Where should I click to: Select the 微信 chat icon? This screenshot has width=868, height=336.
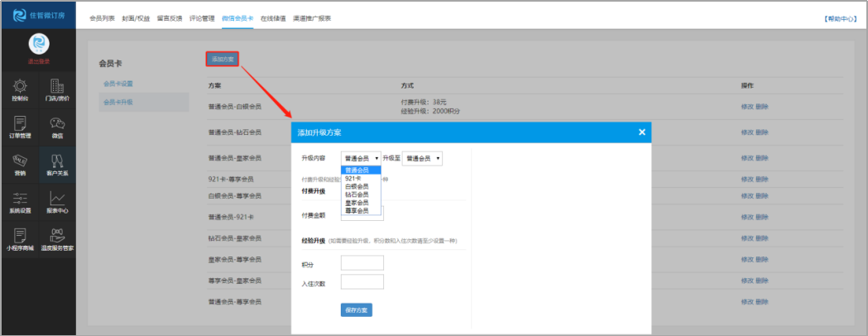(x=57, y=127)
